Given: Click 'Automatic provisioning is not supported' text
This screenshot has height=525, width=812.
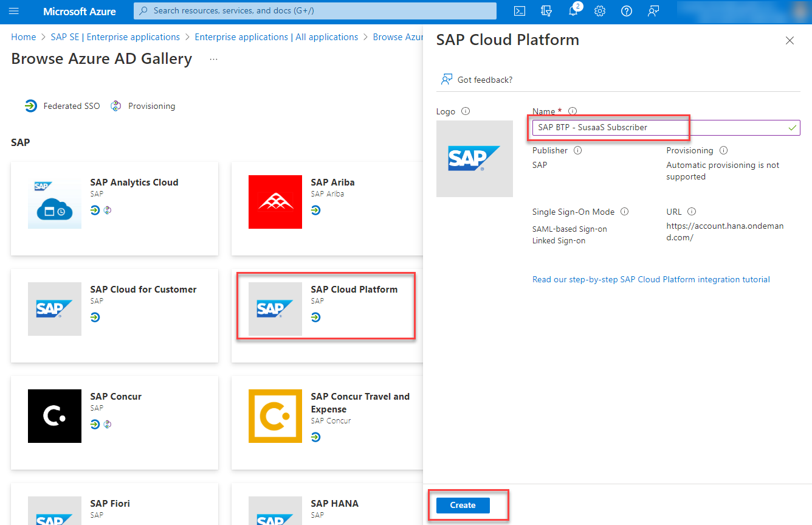Looking at the screenshot, I should tap(723, 171).
